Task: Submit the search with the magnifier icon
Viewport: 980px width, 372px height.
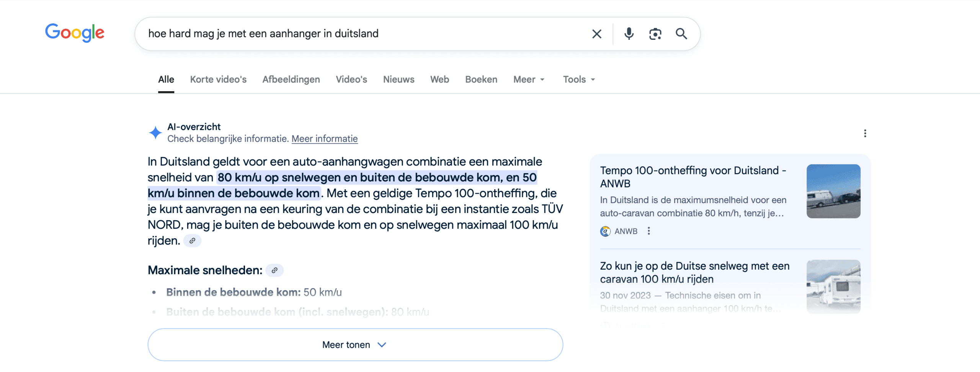Action: click(x=681, y=34)
